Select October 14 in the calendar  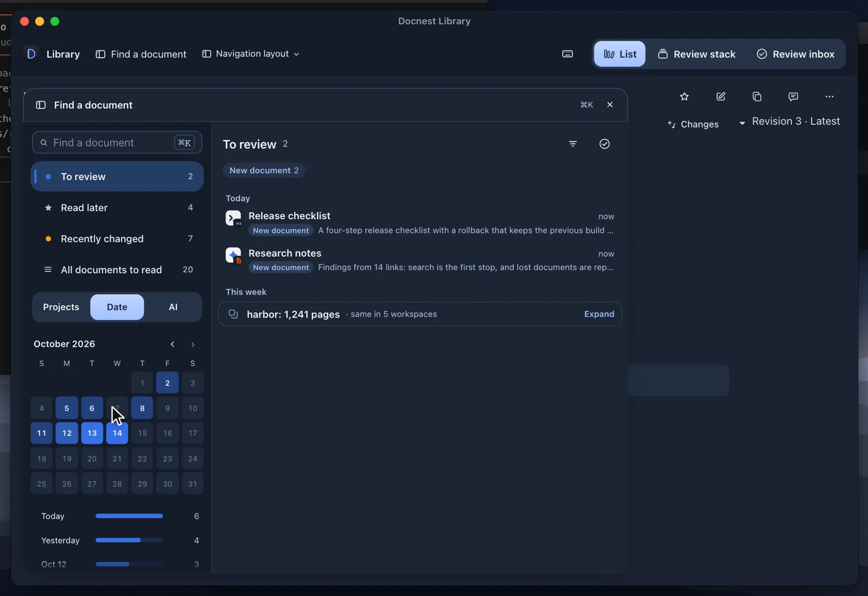117,433
